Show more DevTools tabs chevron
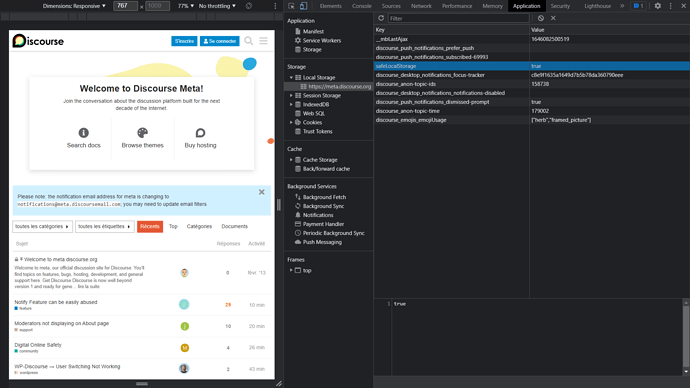 click(x=622, y=6)
